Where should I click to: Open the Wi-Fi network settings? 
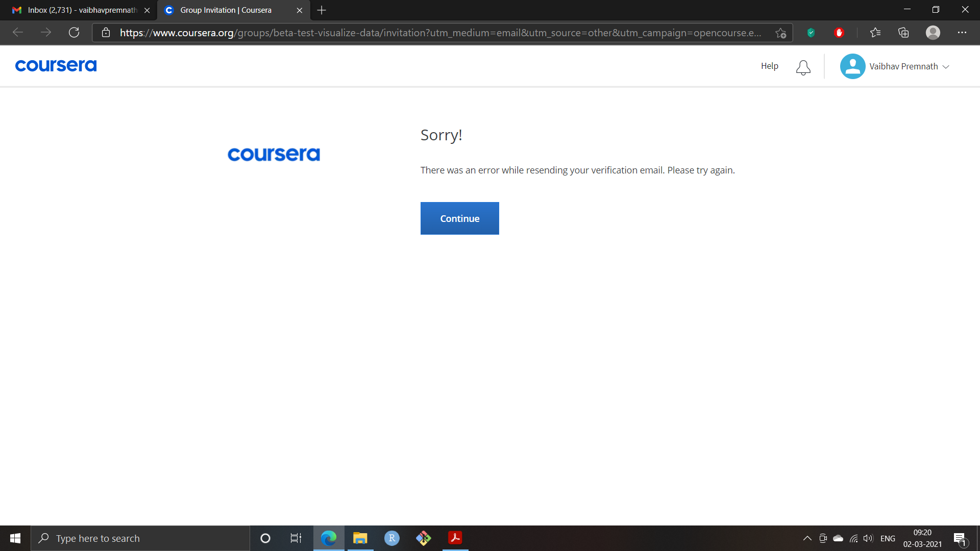point(853,538)
